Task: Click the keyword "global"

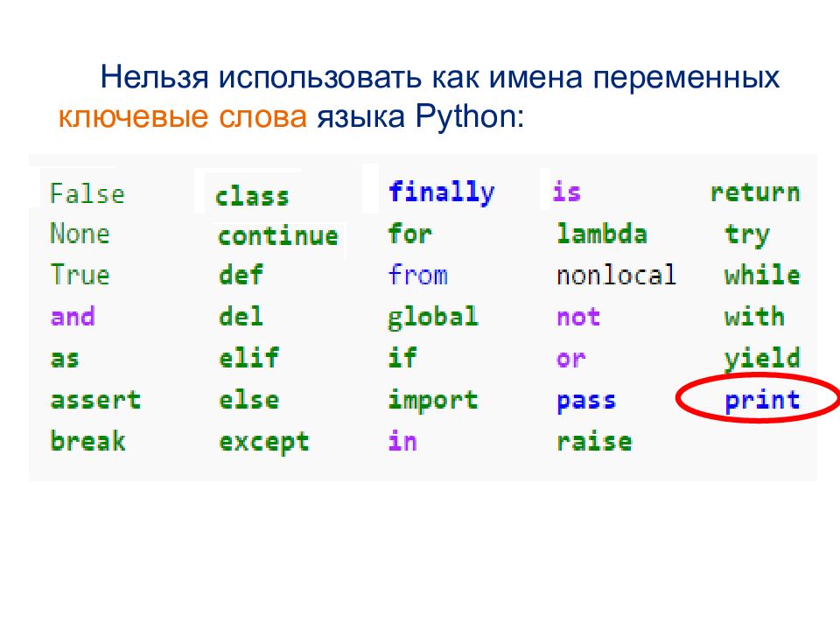Action: [x=432, y=317]
